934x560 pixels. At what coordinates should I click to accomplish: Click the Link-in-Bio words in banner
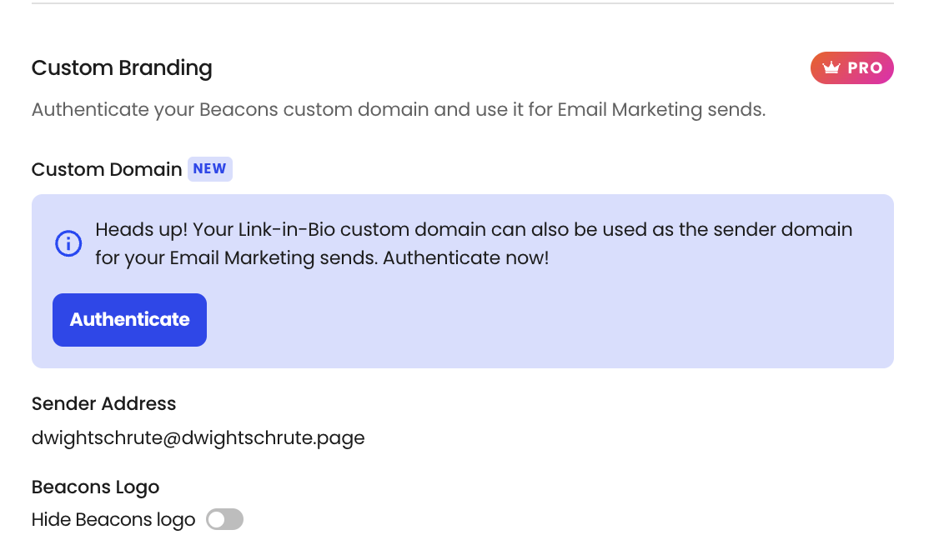pos(287,230)
